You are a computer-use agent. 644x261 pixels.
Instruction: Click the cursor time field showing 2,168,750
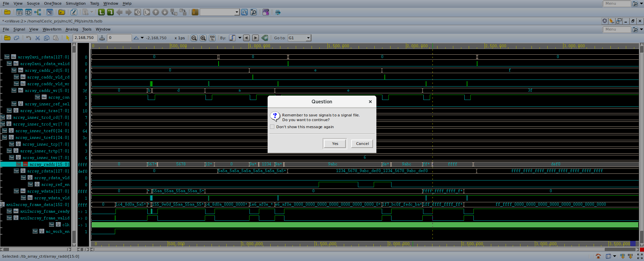pos(85,38)
